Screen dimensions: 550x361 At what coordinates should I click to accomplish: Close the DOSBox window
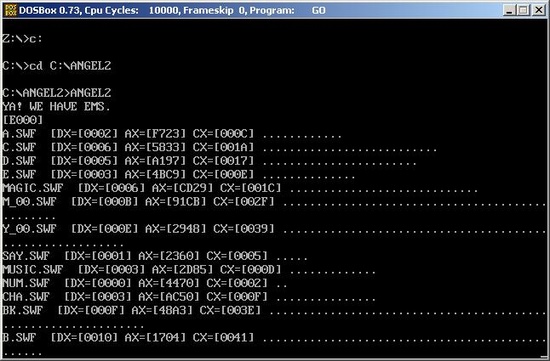(x=538, y=10)
